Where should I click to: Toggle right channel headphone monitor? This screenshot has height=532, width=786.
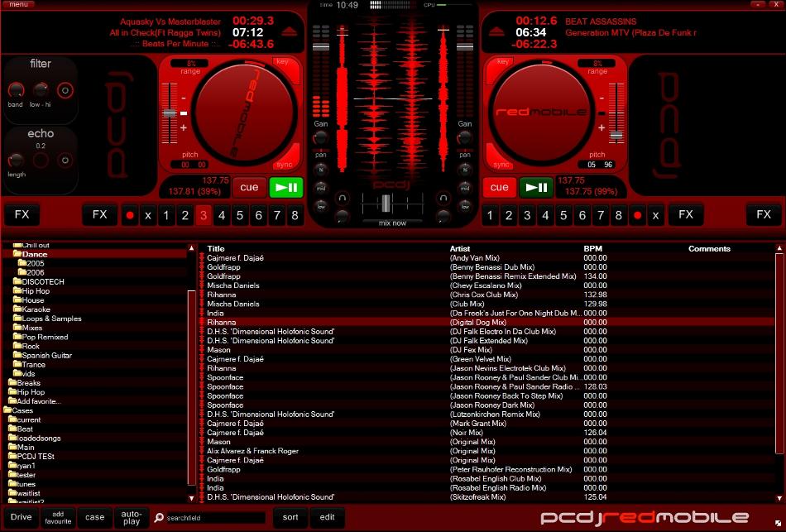point(443,198)
